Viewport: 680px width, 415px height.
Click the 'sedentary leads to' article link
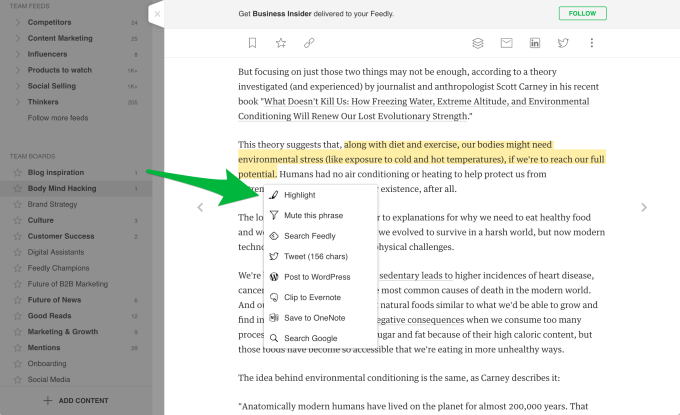pos(416,275)
